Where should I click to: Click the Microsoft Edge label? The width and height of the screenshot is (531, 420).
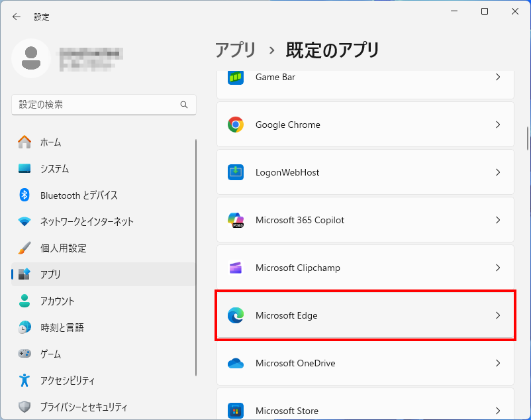(287, 315)
